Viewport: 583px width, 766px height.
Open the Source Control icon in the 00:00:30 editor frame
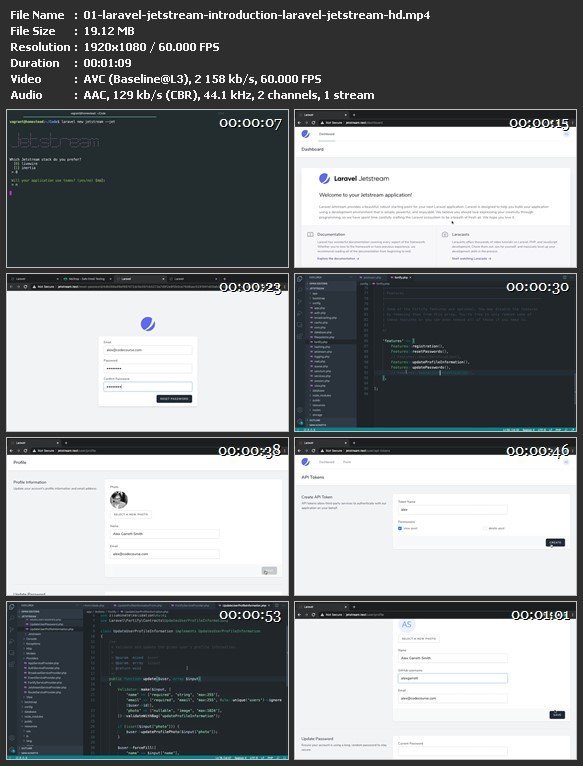(300, 301)
